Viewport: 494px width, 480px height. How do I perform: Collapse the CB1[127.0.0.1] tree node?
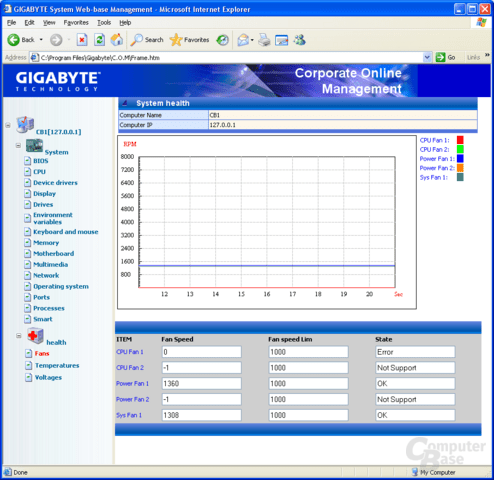point(8,126)
